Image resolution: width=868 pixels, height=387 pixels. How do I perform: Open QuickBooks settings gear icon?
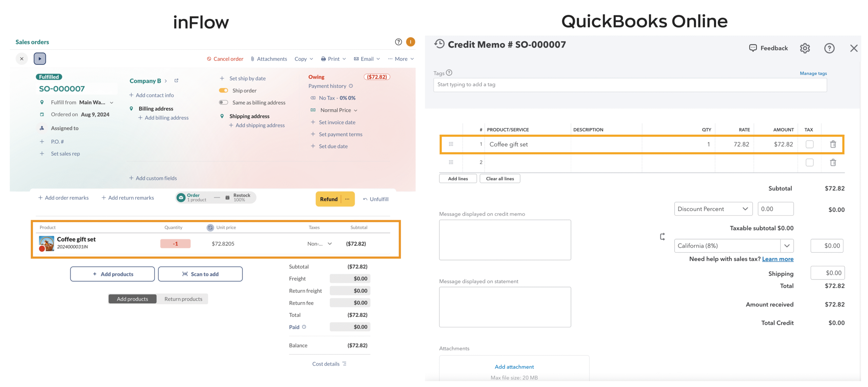point(805,48)
